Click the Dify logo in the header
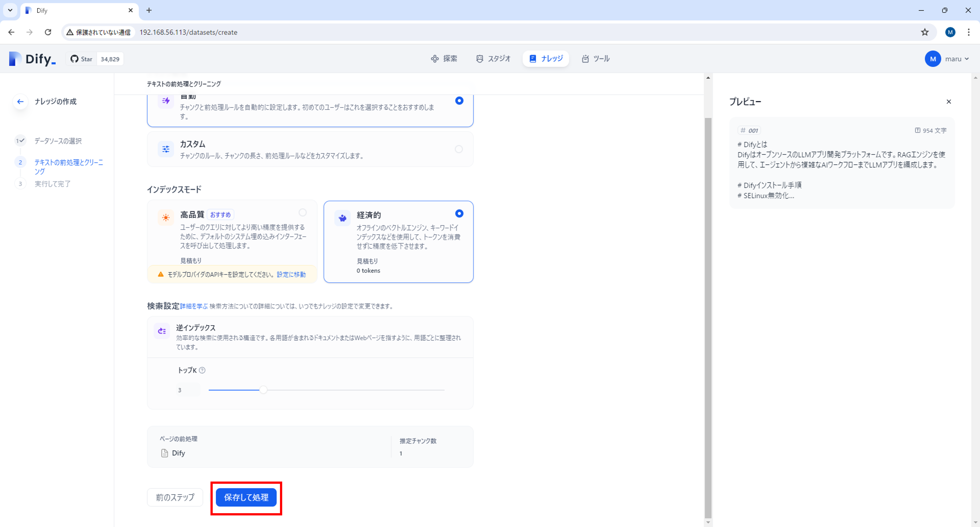Viewport: 980px width, 527px height. pyautogui.click(x=32, y=59)
